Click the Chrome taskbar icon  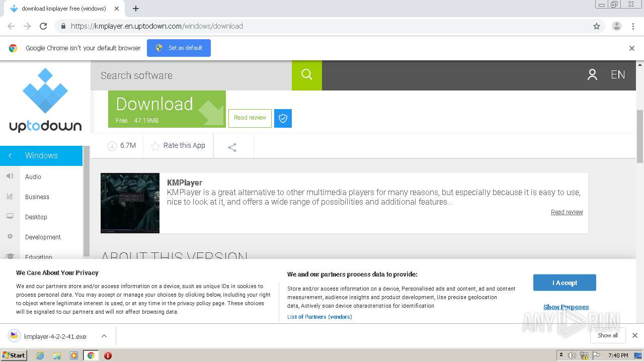[x=91, y=355]
